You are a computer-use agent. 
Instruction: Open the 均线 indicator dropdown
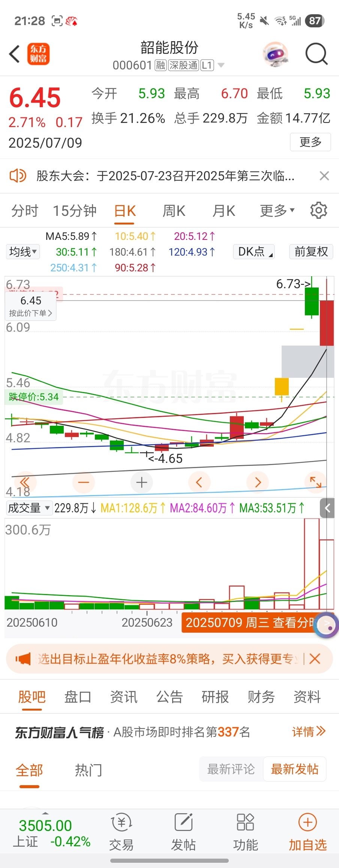click(23, 251)
